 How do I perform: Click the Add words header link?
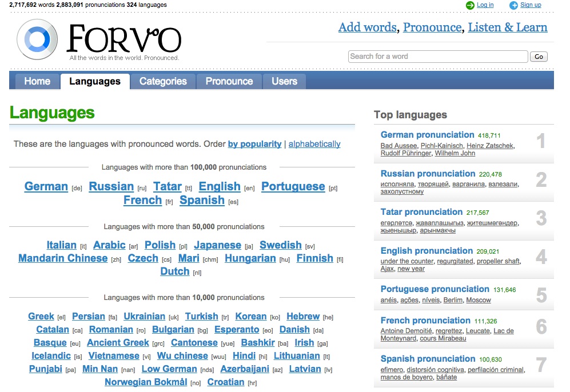point(366,27)
